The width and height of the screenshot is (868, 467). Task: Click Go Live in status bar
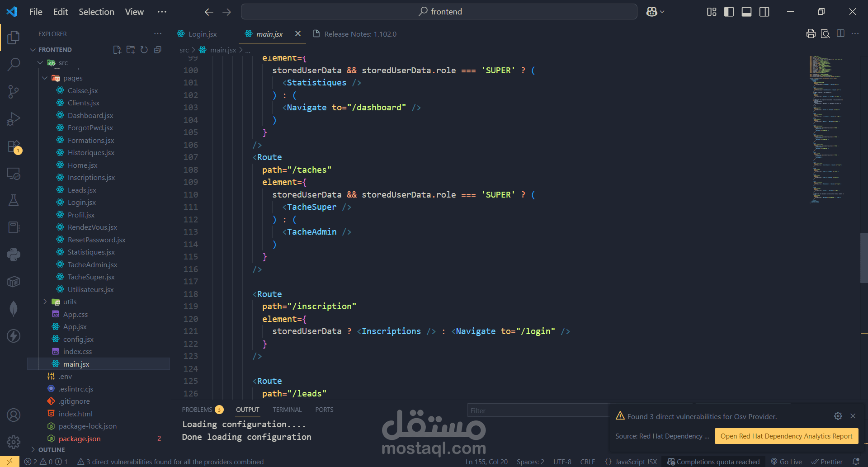coord(786,462)
